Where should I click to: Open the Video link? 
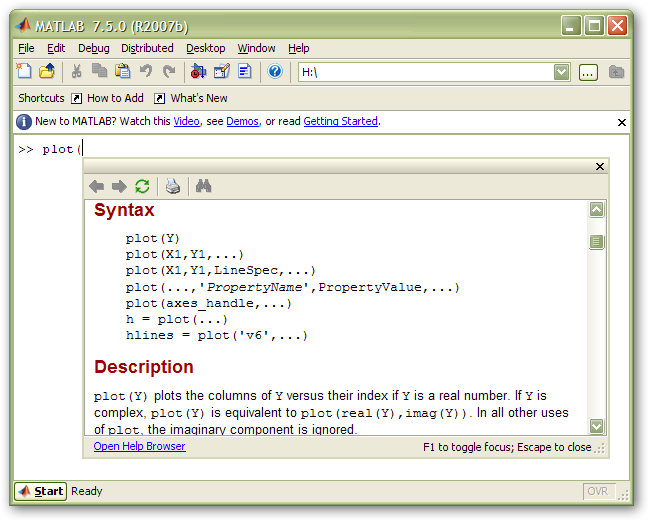[x=186, y=122]
